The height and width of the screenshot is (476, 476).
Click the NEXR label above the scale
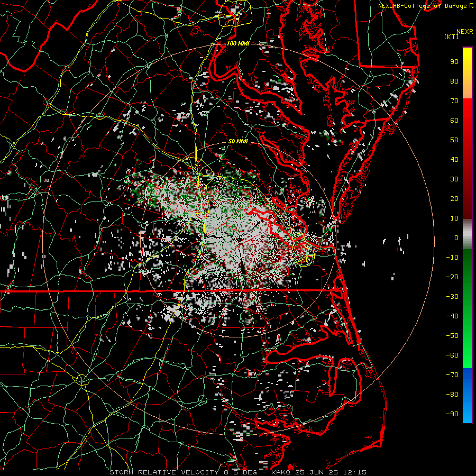coord(465,32)
